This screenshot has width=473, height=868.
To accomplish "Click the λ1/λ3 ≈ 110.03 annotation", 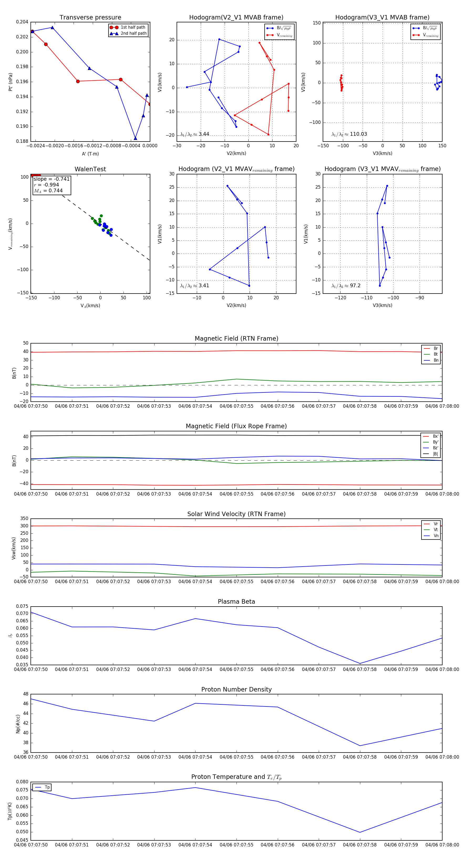I will pos(349,134).
